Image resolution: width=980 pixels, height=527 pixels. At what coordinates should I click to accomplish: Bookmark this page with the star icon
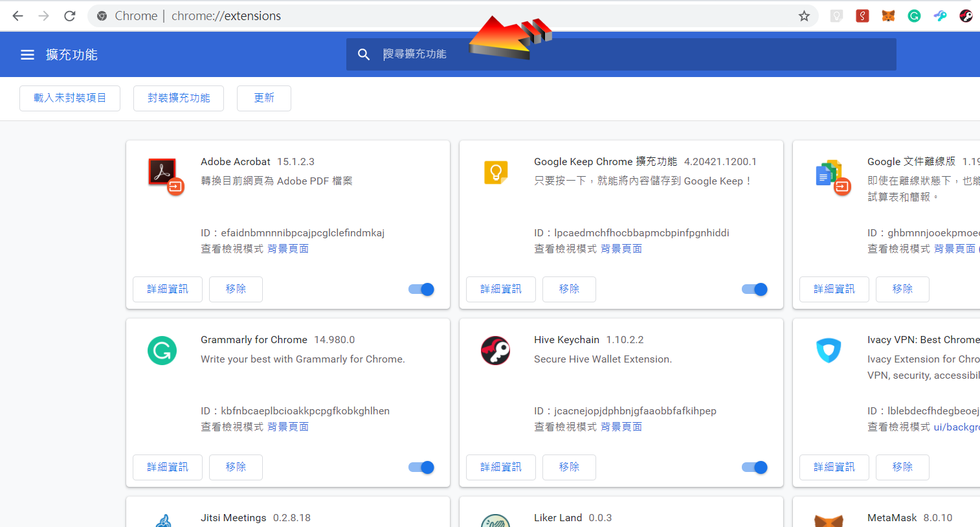804,16
